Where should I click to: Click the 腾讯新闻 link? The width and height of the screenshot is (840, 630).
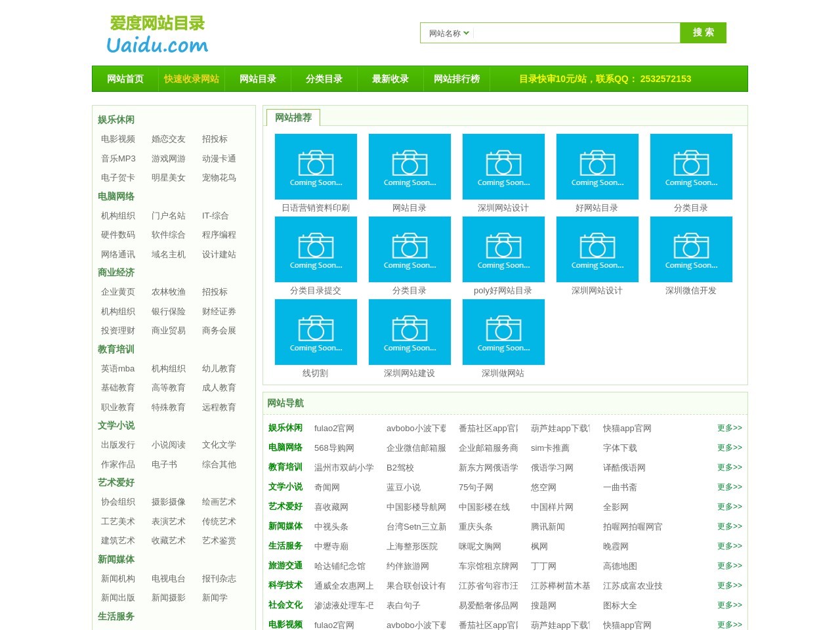(548, 527)
